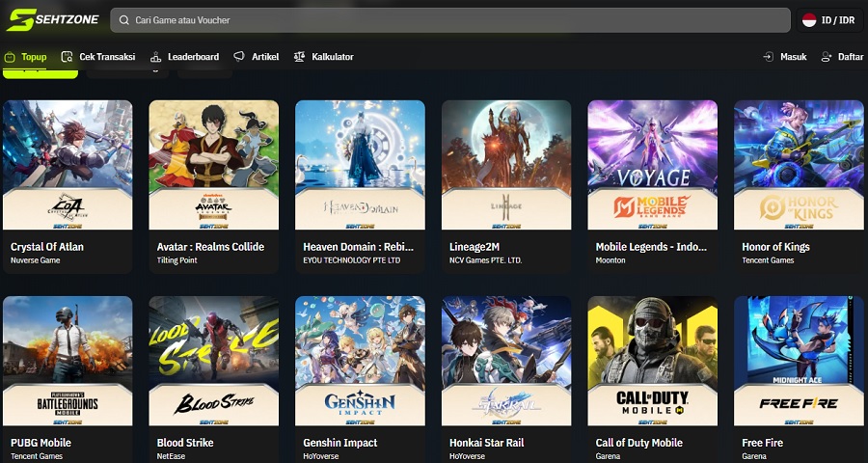The width and height of the screenshot is (868, 463).
Task: Click the Honkai Star Rail title
Action: (487, 443)
